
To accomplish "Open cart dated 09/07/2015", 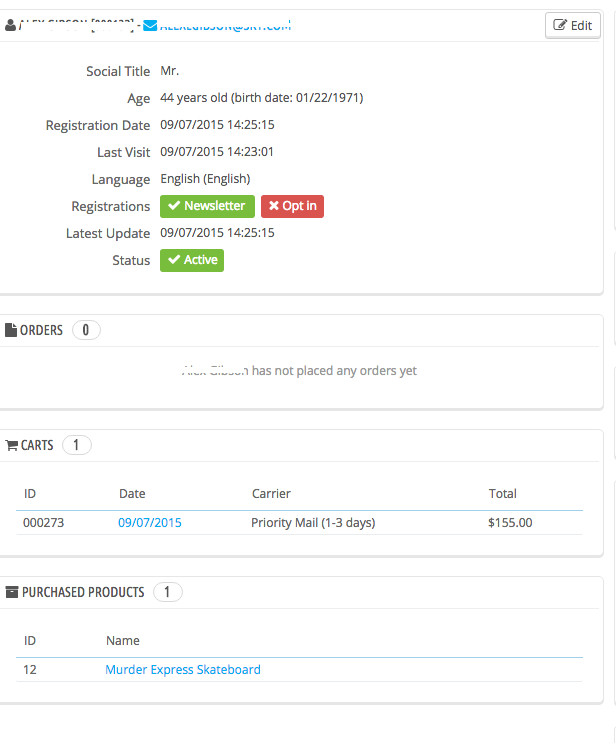I will tap(150, 522).
